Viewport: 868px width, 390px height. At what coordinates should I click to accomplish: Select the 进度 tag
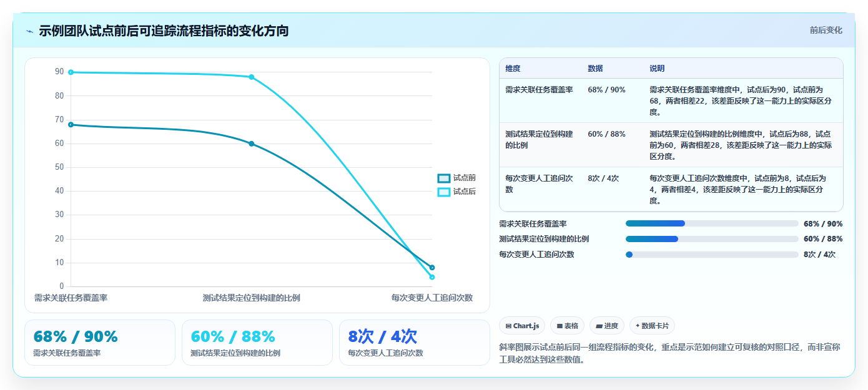coord(606,326)
